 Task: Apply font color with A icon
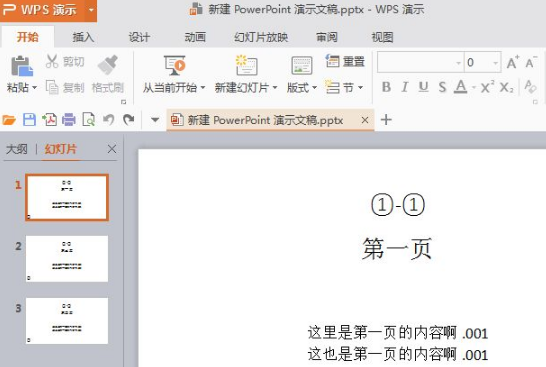(x=461, y=87)
